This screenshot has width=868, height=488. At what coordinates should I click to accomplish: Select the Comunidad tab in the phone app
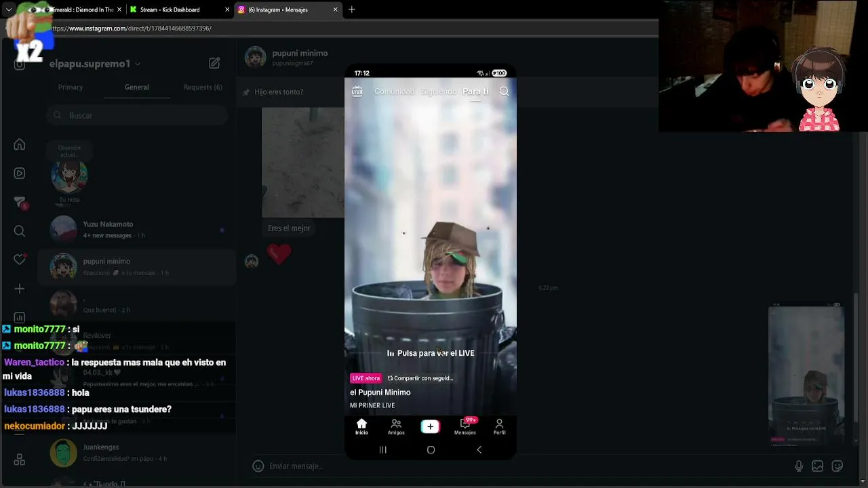(394, 91)
